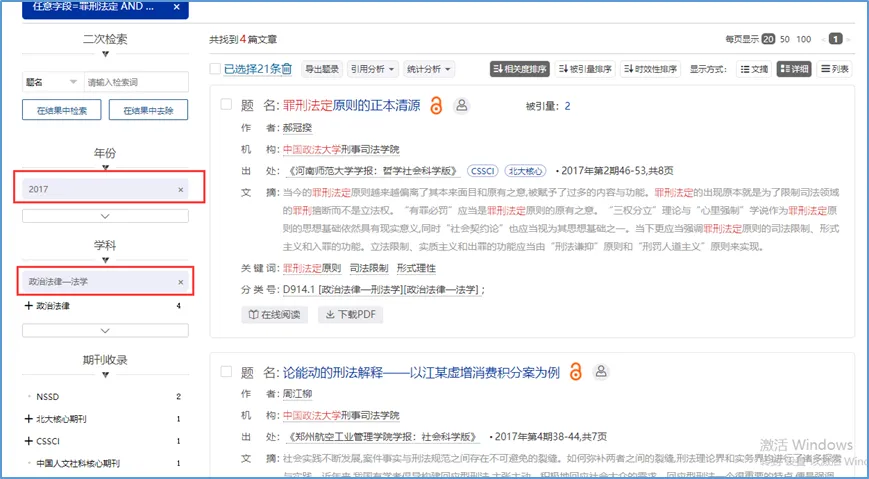Screen dimensions: 869x479
Task: Click 在线阅读 for the first article
Action: tap(274, 315)
